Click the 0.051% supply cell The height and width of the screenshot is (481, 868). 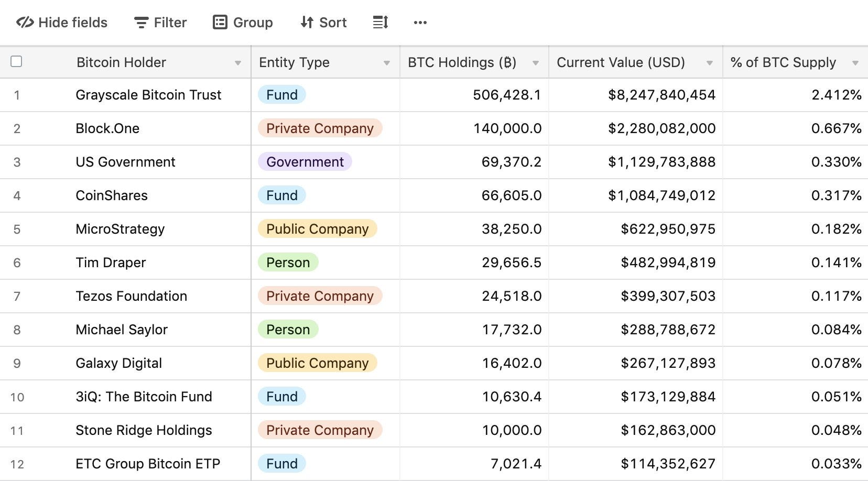pyautogui.click(x=796, y=397)
